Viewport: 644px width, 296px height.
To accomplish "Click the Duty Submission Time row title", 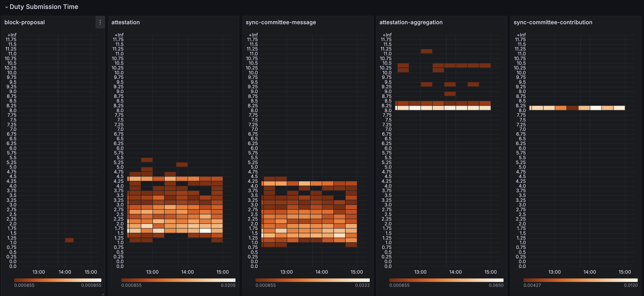I will pos(44,7).
